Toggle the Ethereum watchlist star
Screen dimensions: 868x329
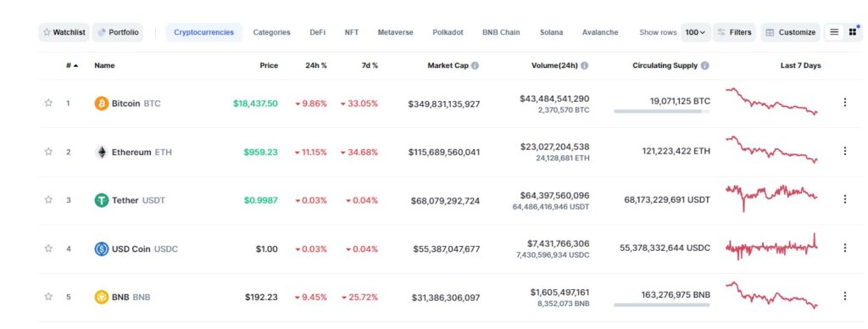tap(48, 151)
